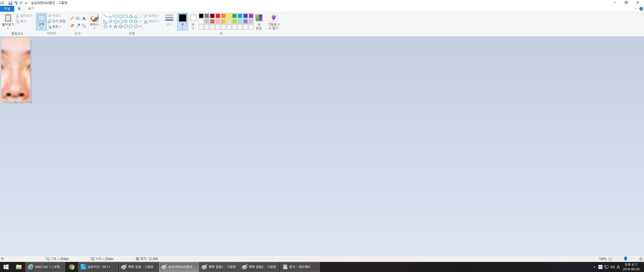Select the Pencil tool
This screenshot has width=644, height=272.
[72, 18]
